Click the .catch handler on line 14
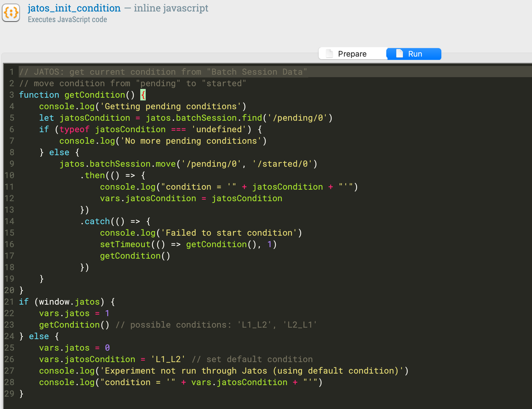The height and width of the screenshot is (409, 532). (x=97, y=221)
